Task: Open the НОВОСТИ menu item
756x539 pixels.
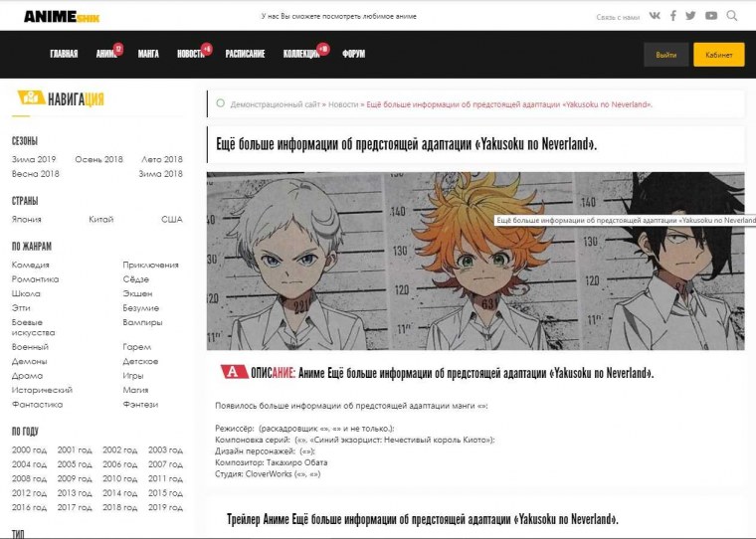Action: point(190,54)
